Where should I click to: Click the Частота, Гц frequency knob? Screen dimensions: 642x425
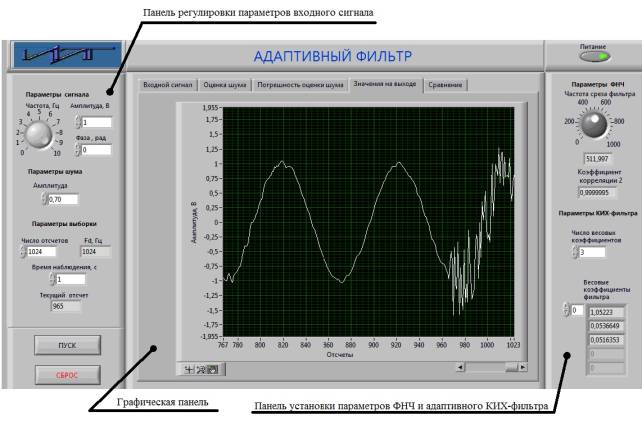(x=39, y=135)
